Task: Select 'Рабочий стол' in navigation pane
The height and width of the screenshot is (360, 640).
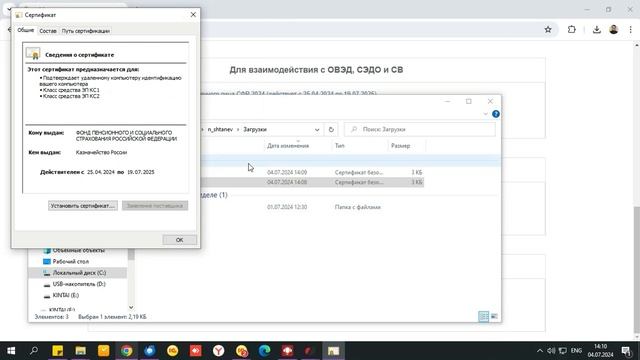Action: pos(70,261)
